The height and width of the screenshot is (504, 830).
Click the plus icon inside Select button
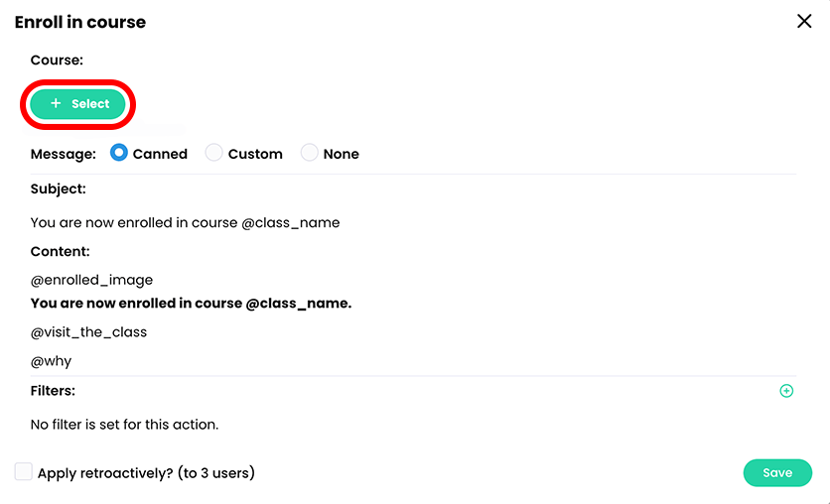56,103
